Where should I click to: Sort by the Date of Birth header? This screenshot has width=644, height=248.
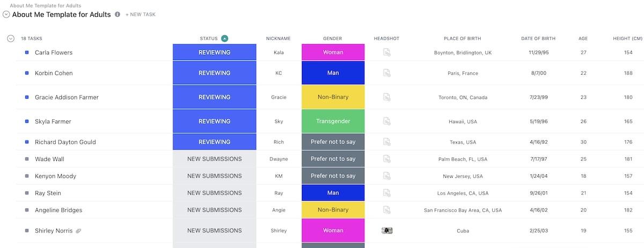point(538,39)
